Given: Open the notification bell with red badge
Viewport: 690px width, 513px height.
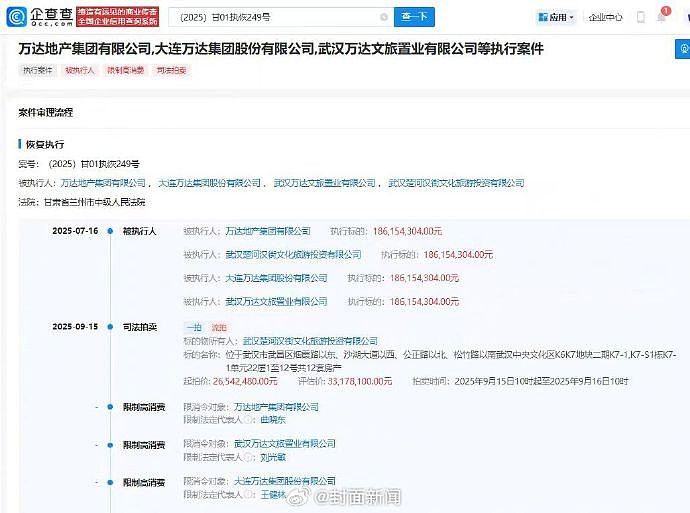Looking at the screenshot, I should [661, 16].
